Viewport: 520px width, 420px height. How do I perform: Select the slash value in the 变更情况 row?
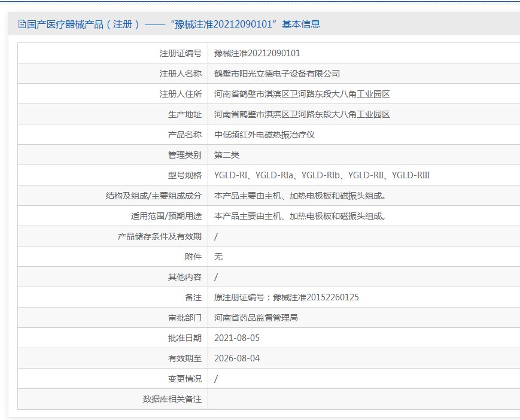(x=216, y=379)
